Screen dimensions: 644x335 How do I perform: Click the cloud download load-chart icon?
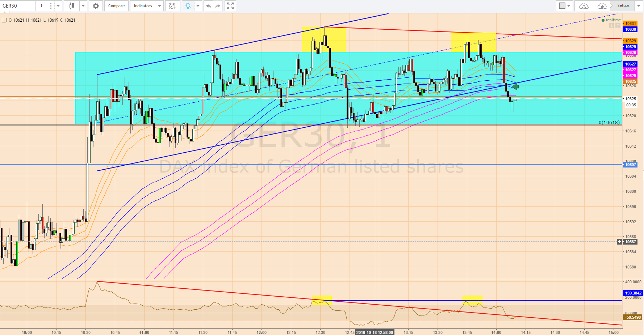pos(584,6)
